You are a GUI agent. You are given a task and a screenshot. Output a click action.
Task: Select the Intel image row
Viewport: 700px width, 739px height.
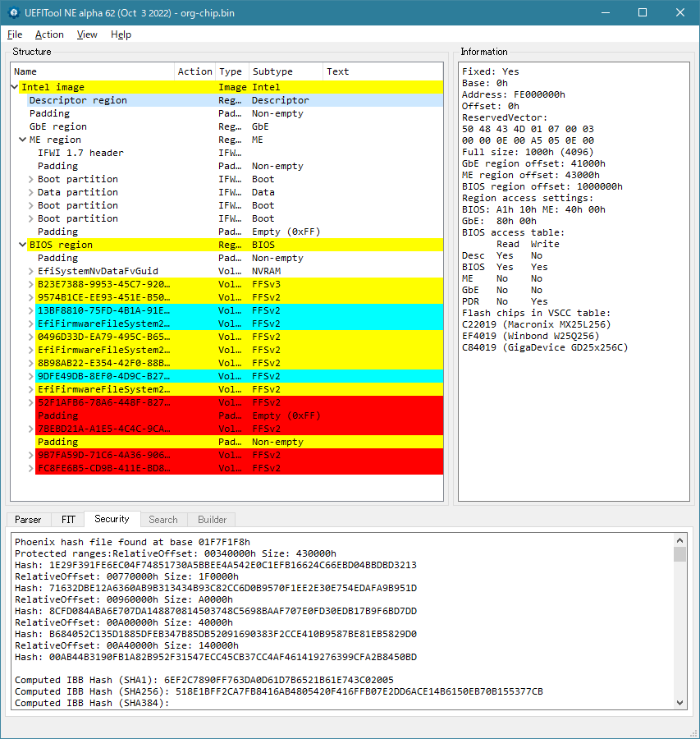point(231,87)
